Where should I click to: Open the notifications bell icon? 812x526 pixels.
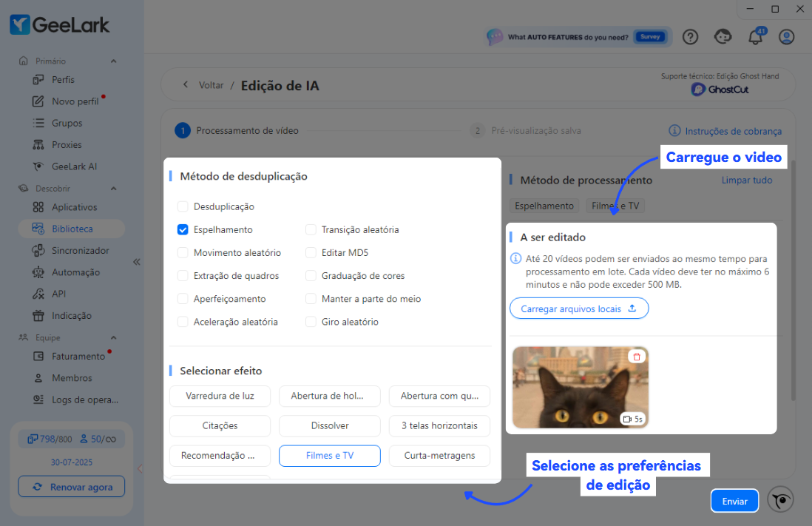756,37
